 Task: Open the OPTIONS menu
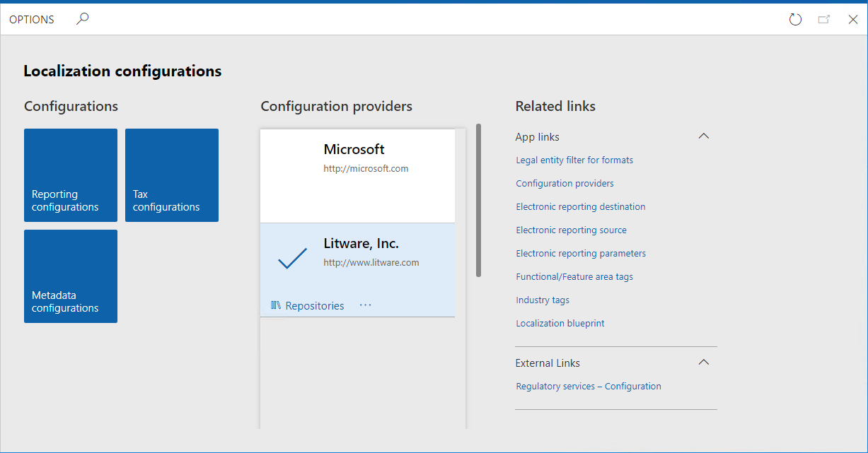32,20
